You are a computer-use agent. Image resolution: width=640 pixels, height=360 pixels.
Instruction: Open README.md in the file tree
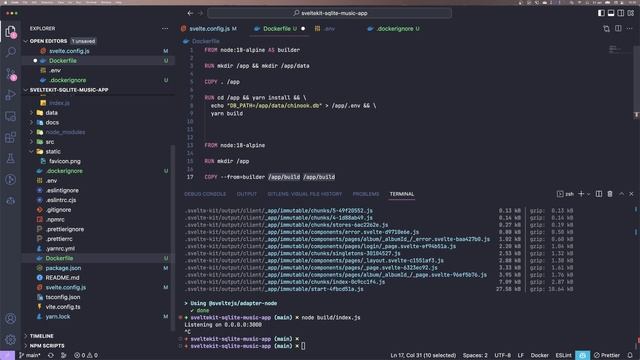click(62, 278)
